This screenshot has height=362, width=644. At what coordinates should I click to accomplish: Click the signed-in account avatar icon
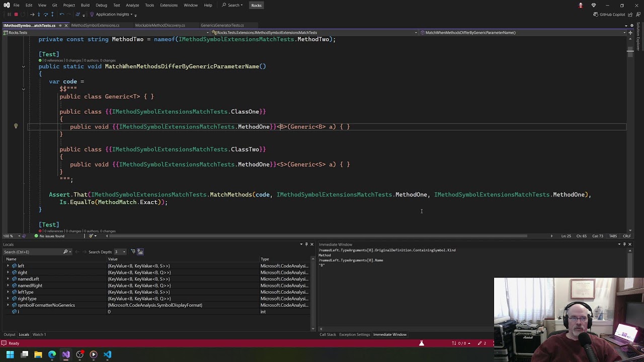click(581, 5)
